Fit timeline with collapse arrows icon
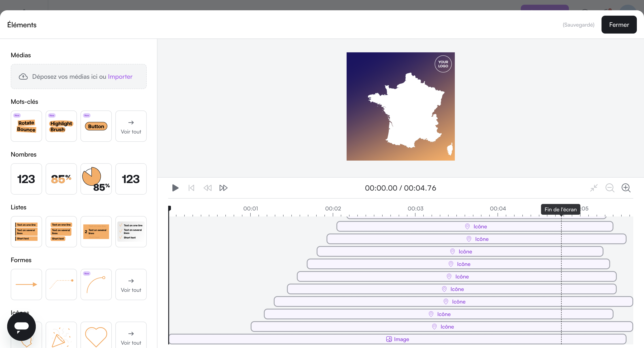 tap(594, 188)
